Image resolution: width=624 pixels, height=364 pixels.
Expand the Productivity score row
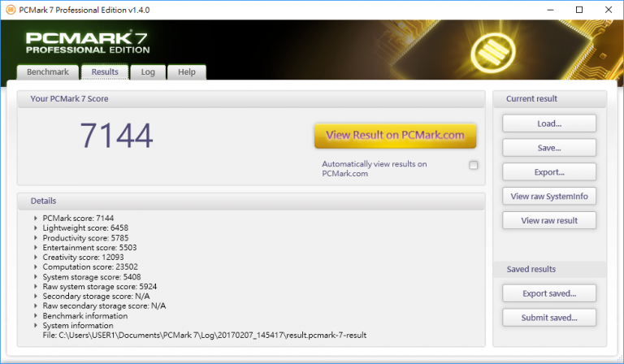tap(36, 238)
